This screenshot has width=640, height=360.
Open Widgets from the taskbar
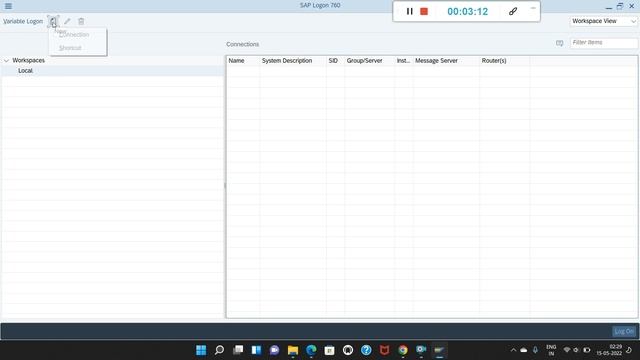256,350
